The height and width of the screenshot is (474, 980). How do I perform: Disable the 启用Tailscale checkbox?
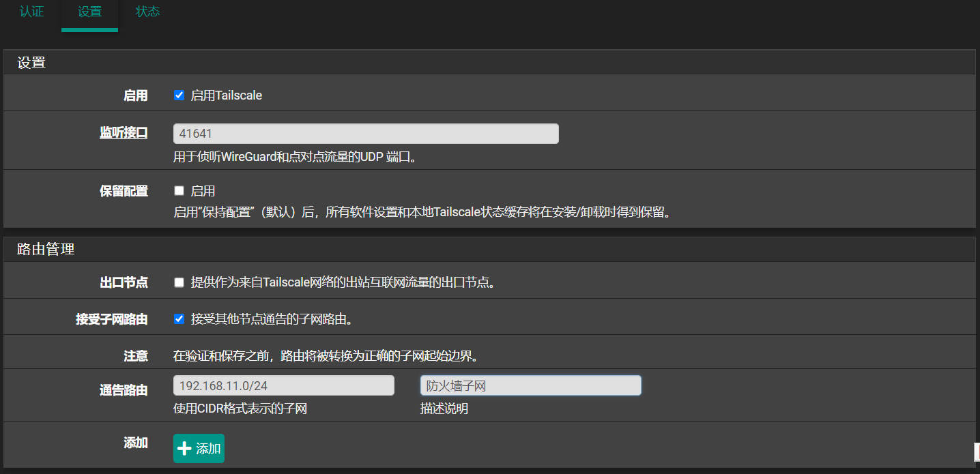pyautogui.click(x=179, y=95)
